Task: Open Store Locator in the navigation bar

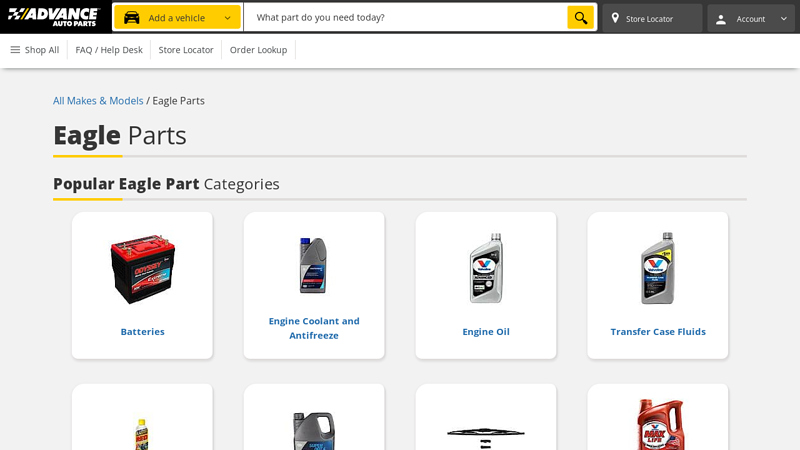Action: click(186, 50)
